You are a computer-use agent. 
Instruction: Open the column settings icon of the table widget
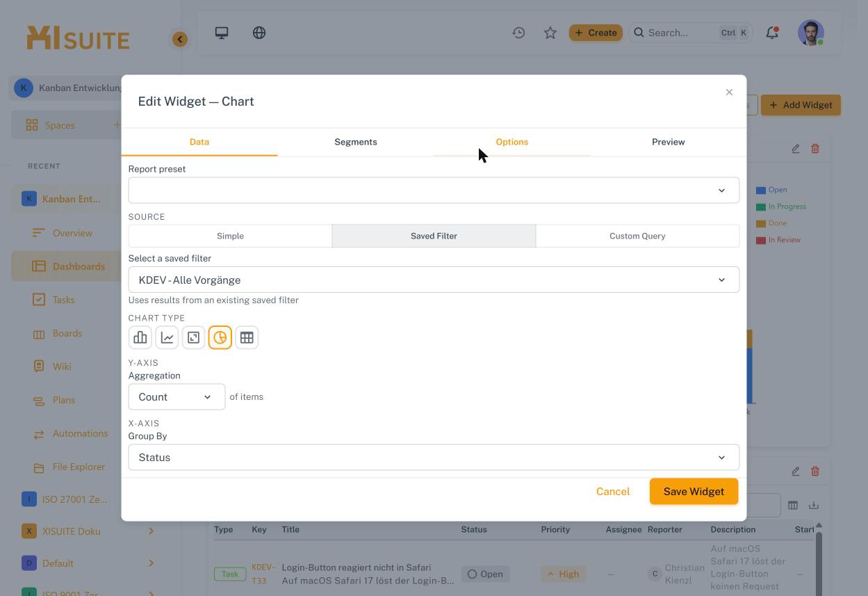pos(793,505)
